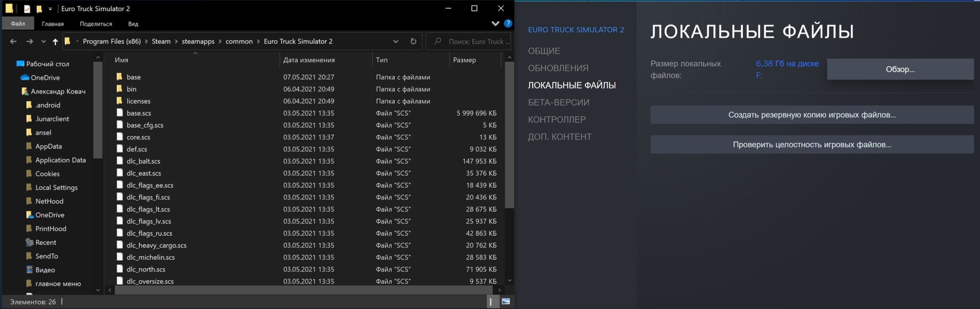Select steamapps in the address breadcrumb
Image resolution: width=980 pixels, height=309 pixels.
[x=198, y=41]
